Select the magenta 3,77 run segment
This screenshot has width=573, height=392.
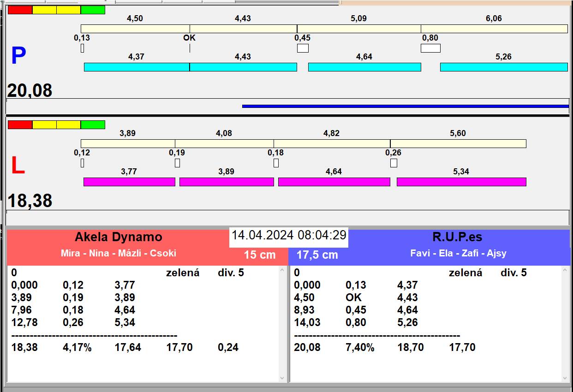click(x=129, y=182)
